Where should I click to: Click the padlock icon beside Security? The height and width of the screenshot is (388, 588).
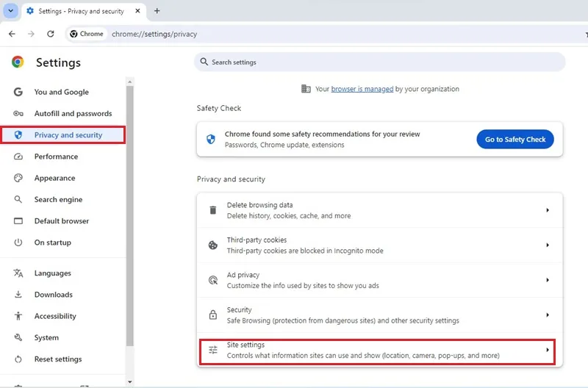(x=212, y=315)
